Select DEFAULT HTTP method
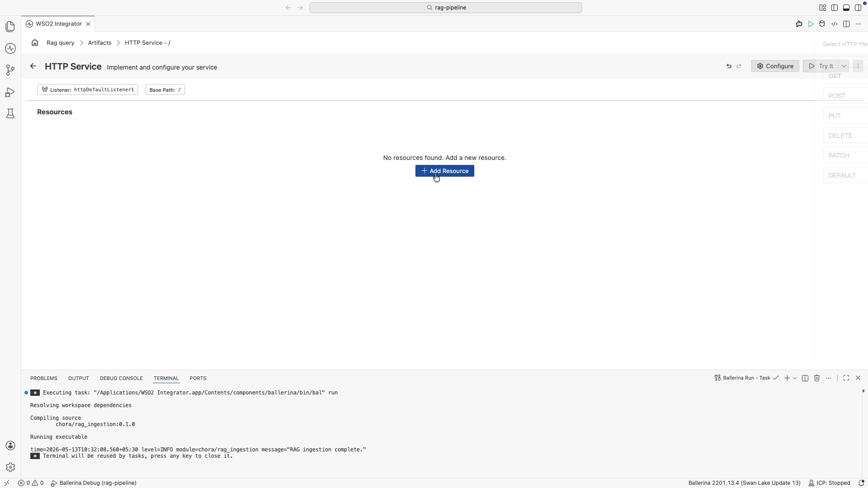This screenshot has width=868, height=488. 845,176
